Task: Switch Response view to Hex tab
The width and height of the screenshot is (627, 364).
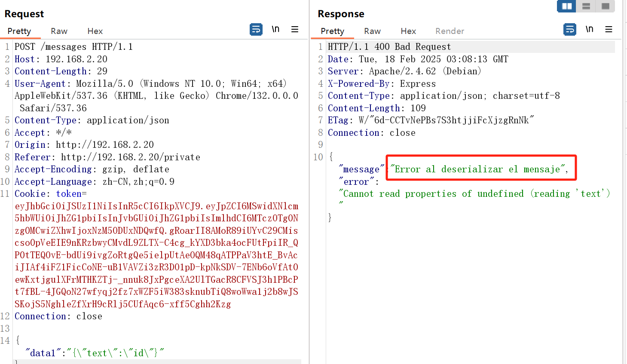Action: coord(408,31)
